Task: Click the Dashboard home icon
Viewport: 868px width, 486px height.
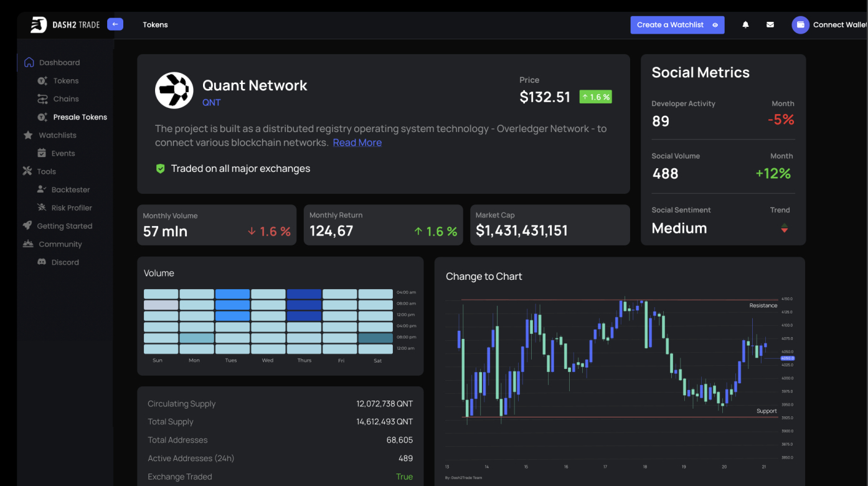Action: [29, 62]
